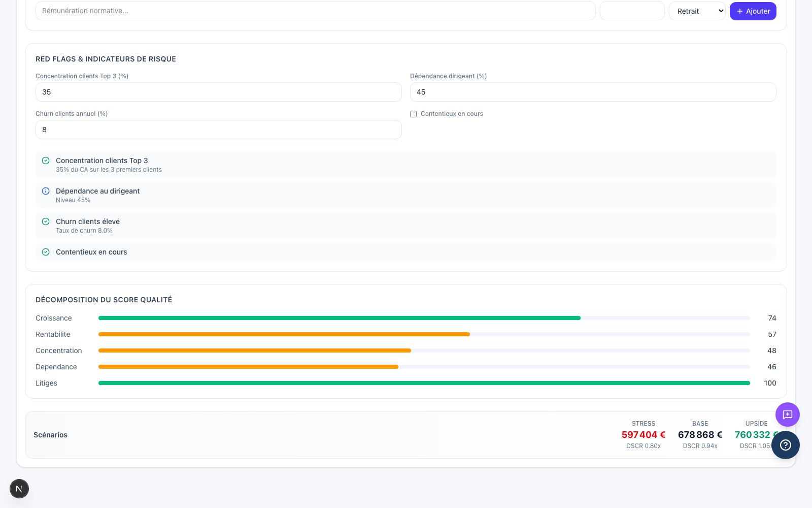Screen dimensions: 812x508
Task: Click the Concentration score bar
Action: click(x=424, y=351)
